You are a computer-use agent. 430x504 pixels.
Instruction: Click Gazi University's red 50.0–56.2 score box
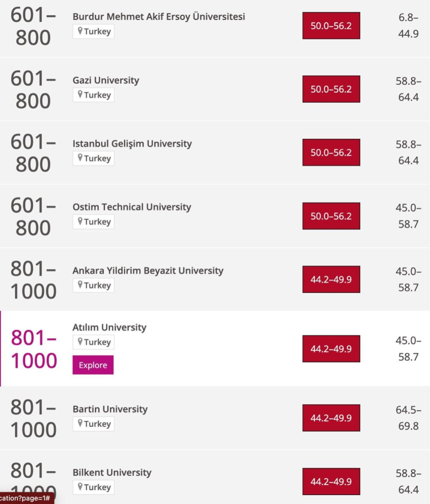[x=331, y=89]
